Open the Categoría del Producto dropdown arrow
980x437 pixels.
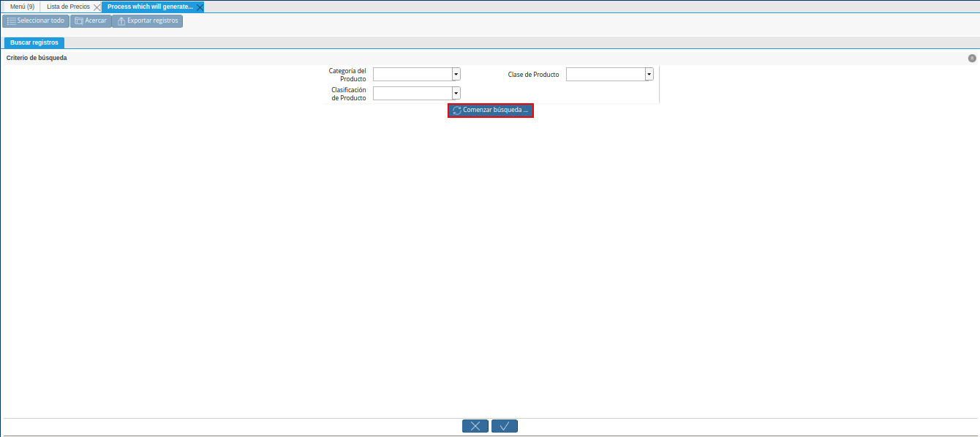(456, 75)
